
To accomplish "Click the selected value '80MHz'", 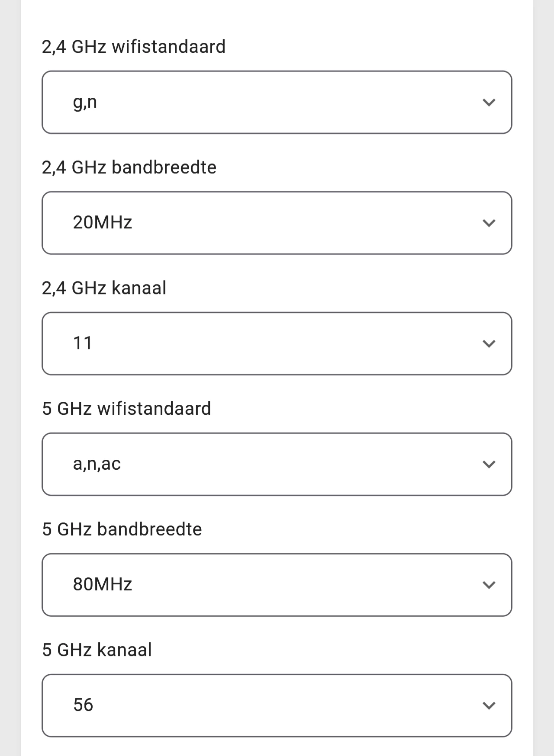I will pos(103,584).
